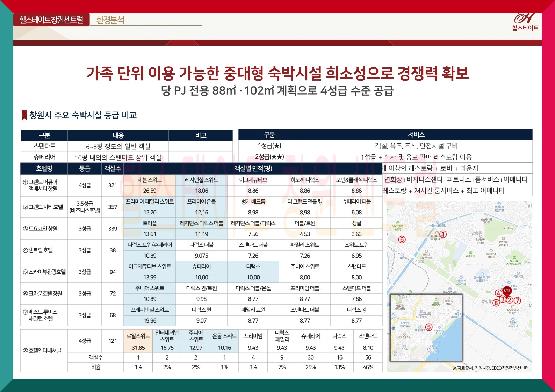This screenshot has width=555, height=392.
Task: Click map marker ④ beside the SITE pin
Action: tap(498, 294)
